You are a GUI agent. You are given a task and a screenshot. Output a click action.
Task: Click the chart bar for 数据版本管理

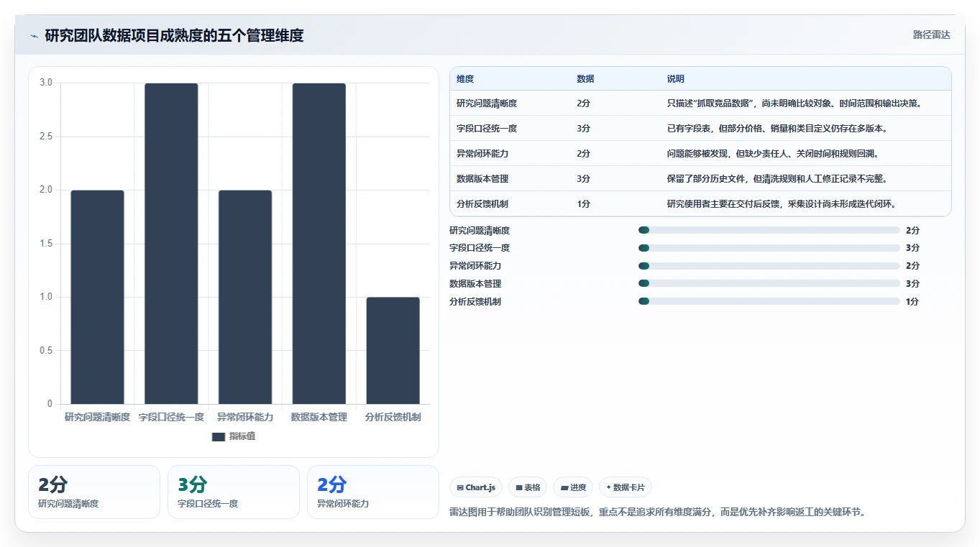[x=319, y=244]
